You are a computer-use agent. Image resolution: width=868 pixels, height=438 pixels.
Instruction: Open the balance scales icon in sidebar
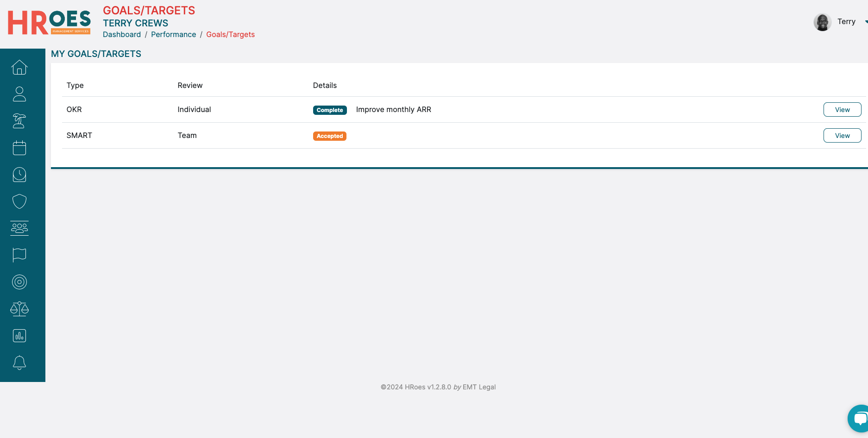pyautogui.click(x=19, y=308)
